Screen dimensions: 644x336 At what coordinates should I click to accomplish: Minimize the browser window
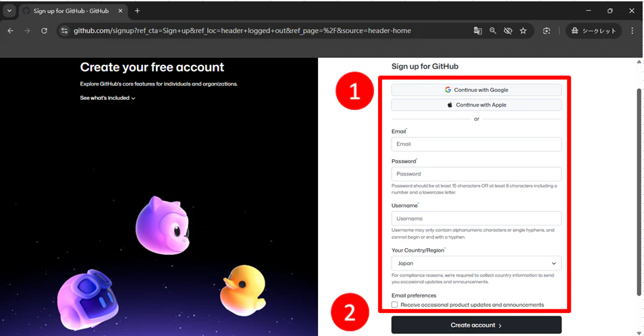pos(589,11)
